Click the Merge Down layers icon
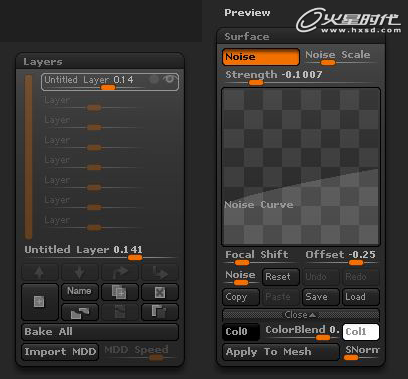This screenshot has height=379, width=408. click(x=80, y=312)
